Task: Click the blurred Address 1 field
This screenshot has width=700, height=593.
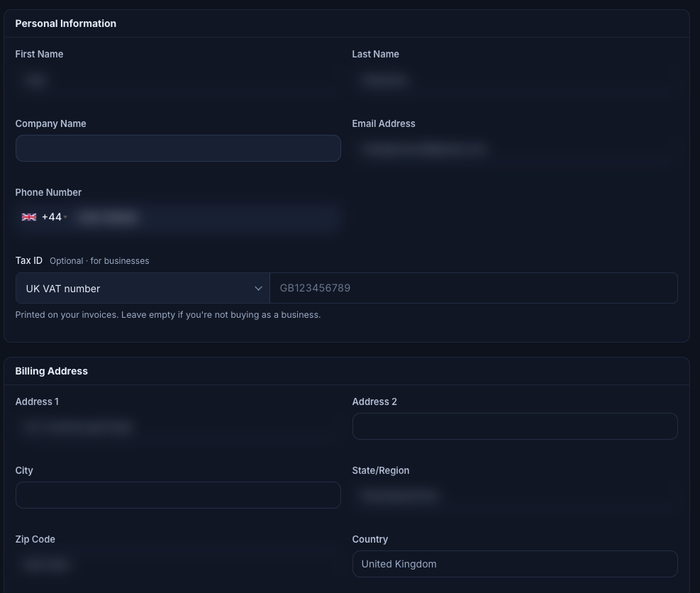Action: click(178, 427)
